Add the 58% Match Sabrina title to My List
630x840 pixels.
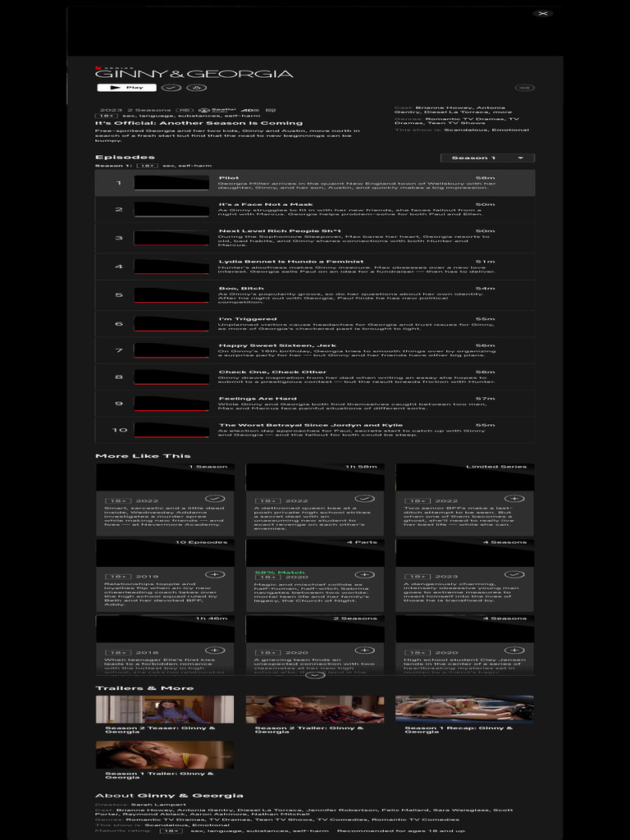[x=364, y=574]
